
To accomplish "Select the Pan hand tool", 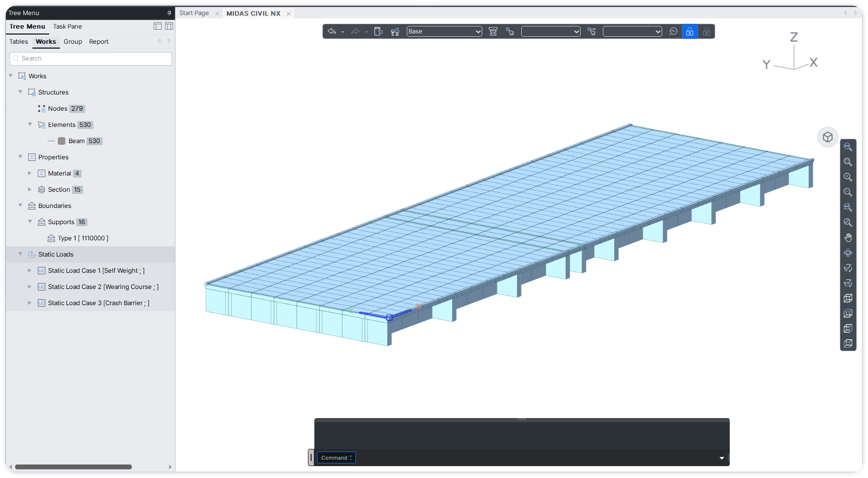I will pyautogui.click(x=848, y=238).
